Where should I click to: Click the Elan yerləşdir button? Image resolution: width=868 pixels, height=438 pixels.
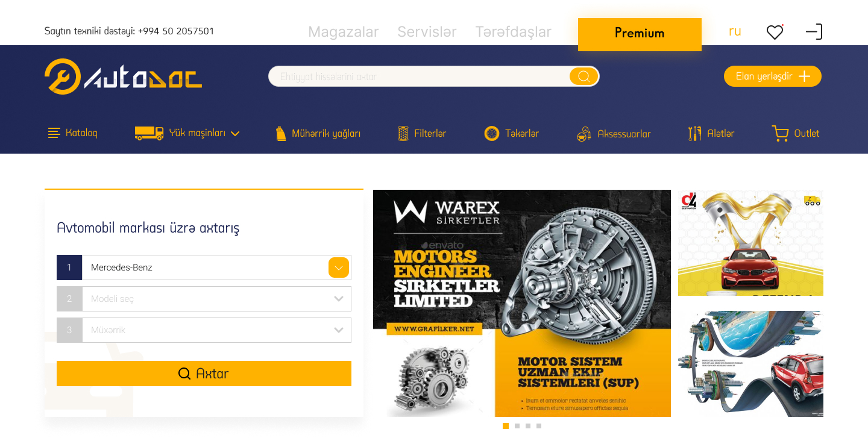click(x=773, y=77)
